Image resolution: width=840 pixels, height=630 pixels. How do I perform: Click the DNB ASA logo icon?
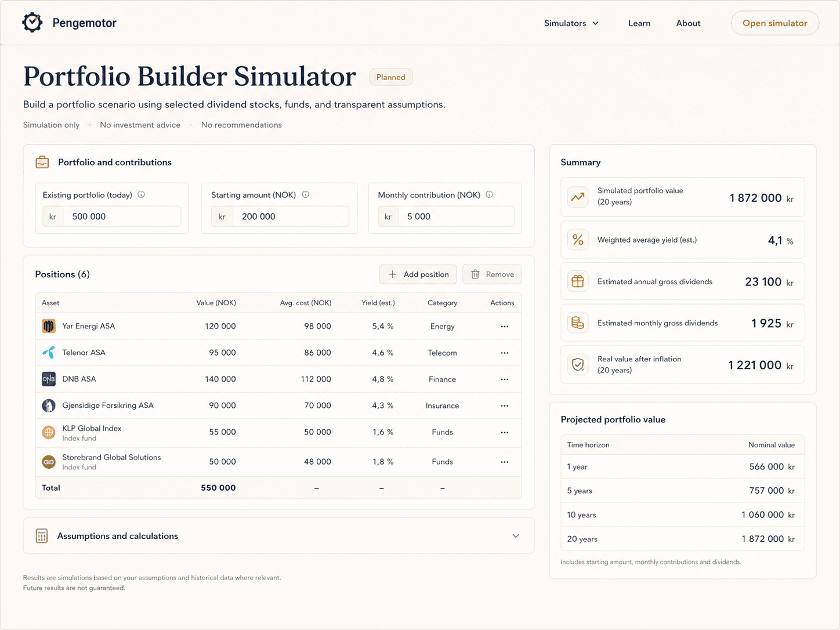[49, 379]
